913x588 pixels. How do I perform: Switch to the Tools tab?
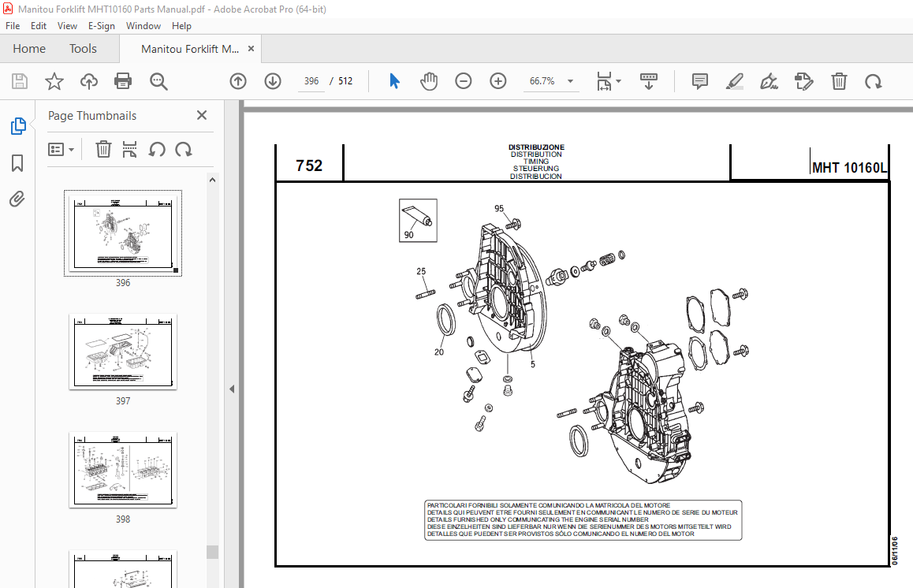pyautogui.click(x=83, y=49)
